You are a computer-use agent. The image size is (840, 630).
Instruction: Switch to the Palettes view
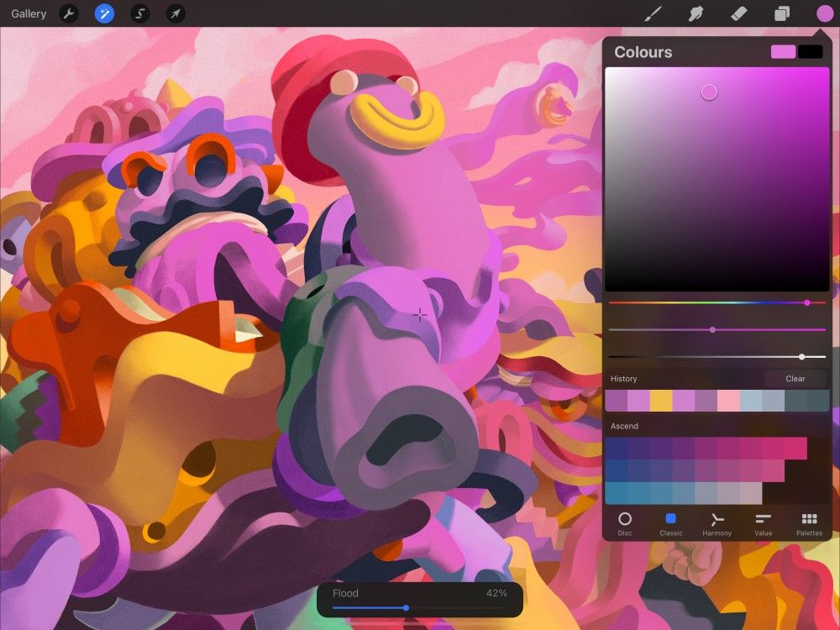809,524
